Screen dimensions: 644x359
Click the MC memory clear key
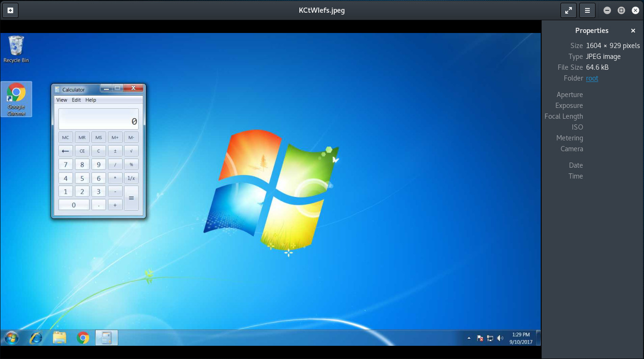(66, 138)
